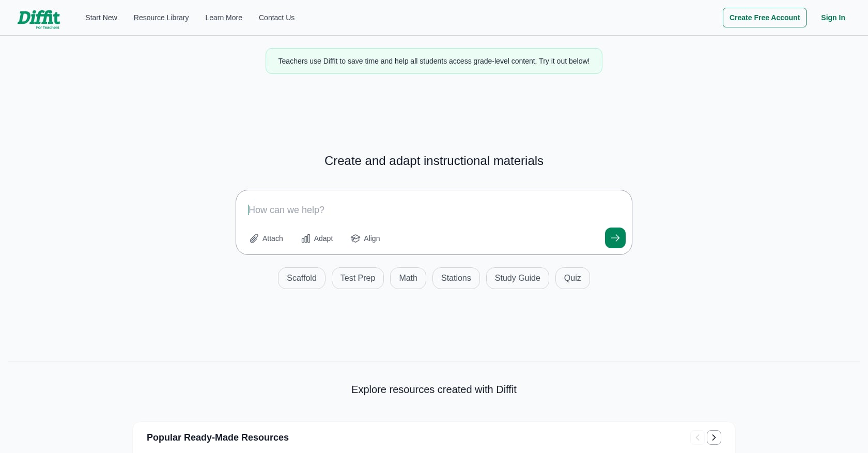Select the Test Prep suggestion chip
This screenshot has height=453, width=868.
(358, 278)
